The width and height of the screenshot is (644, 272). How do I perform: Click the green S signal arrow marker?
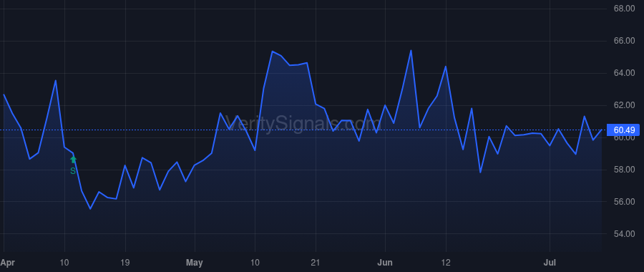(73, 160)
